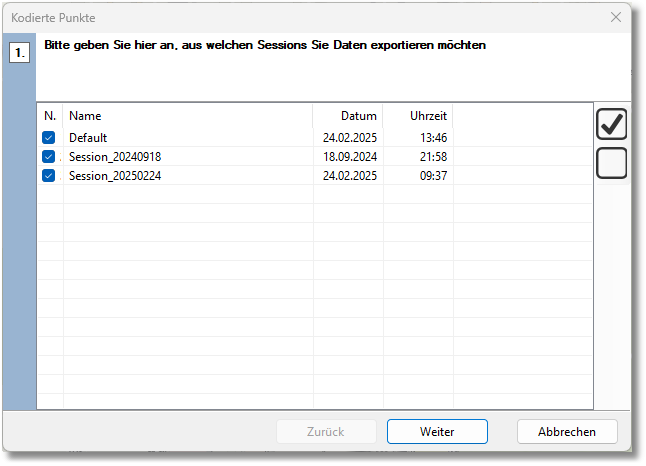Uncheck the Default session checkbox
Screen dimensions: 646x466
[48, 138]
